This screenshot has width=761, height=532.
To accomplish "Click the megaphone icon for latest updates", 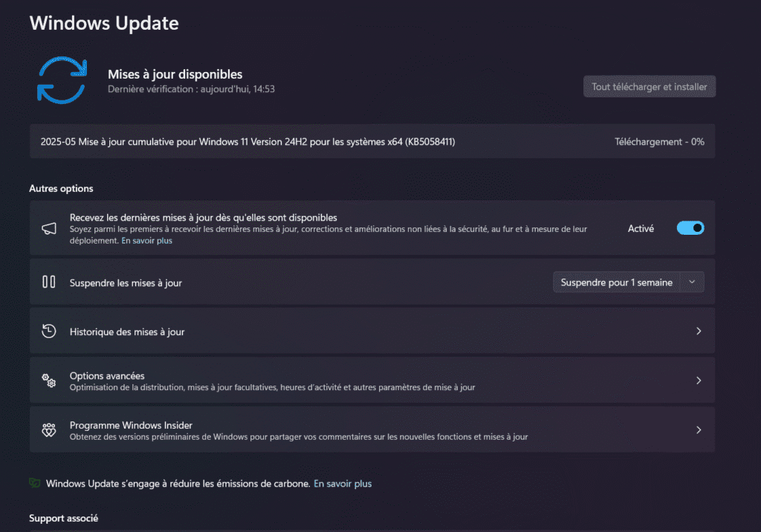I will (48, 229).
